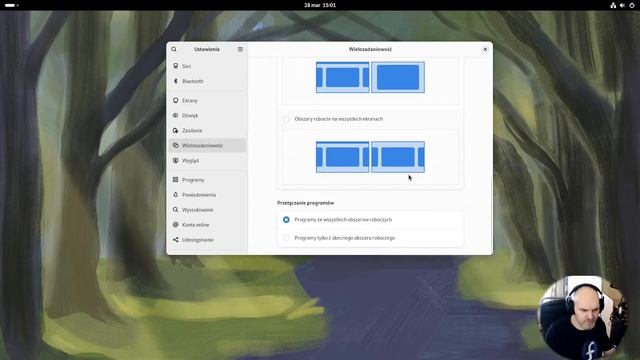
Task: Open Udostępnianie settings page
Action: click(x=207, y=240)
